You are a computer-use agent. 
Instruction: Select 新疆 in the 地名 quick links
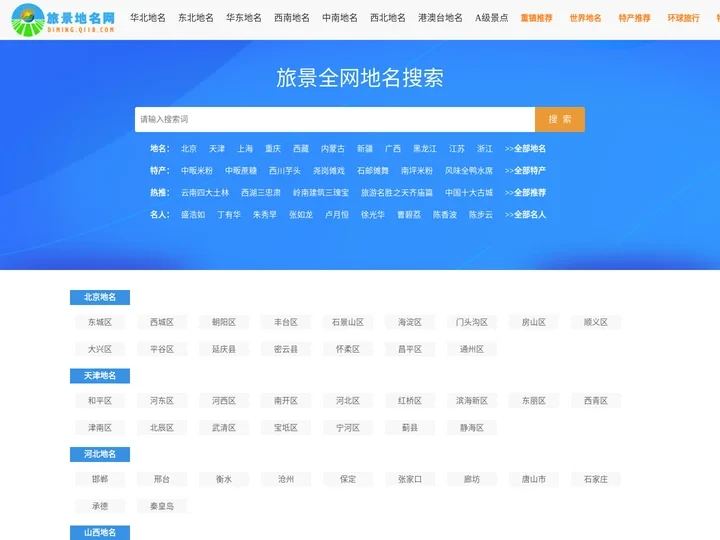point(365,148)
